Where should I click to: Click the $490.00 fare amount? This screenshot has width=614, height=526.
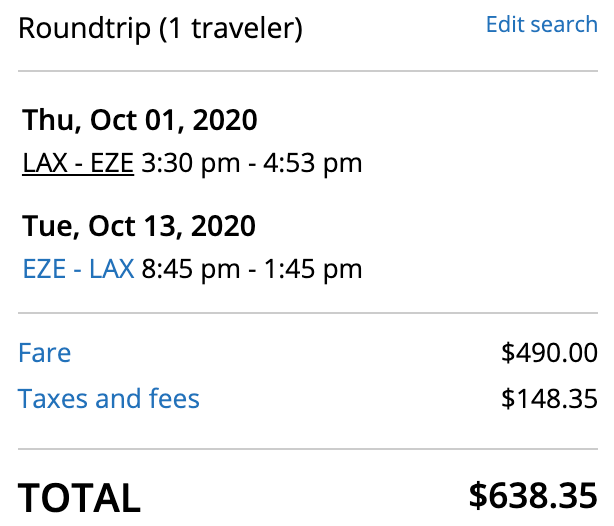(x=549, y=353)
